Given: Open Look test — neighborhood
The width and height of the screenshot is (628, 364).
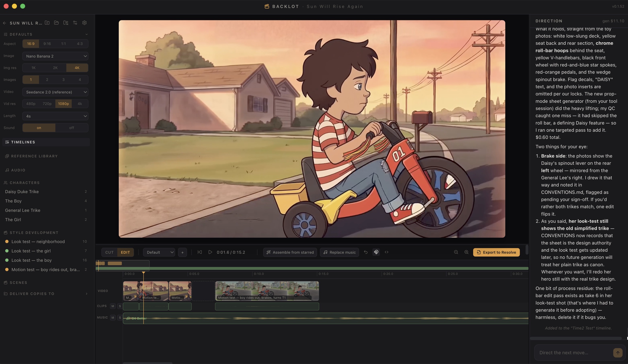Looking at the screenshot, I should 46,242.
